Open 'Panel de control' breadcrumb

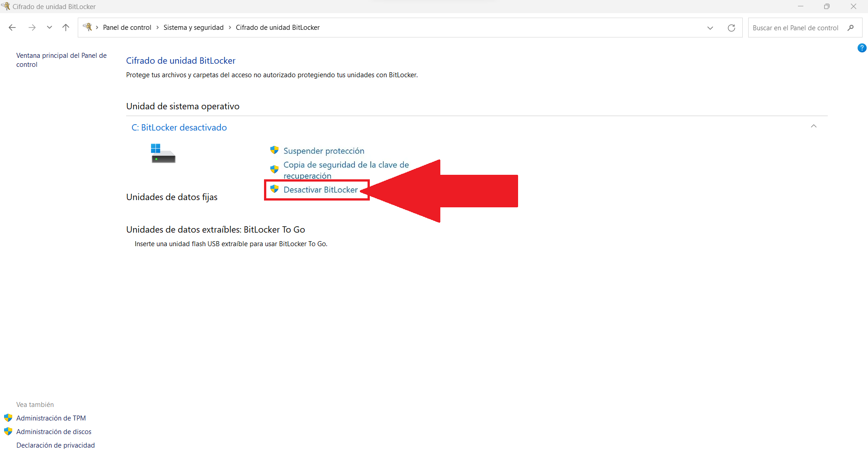point(127,28)
